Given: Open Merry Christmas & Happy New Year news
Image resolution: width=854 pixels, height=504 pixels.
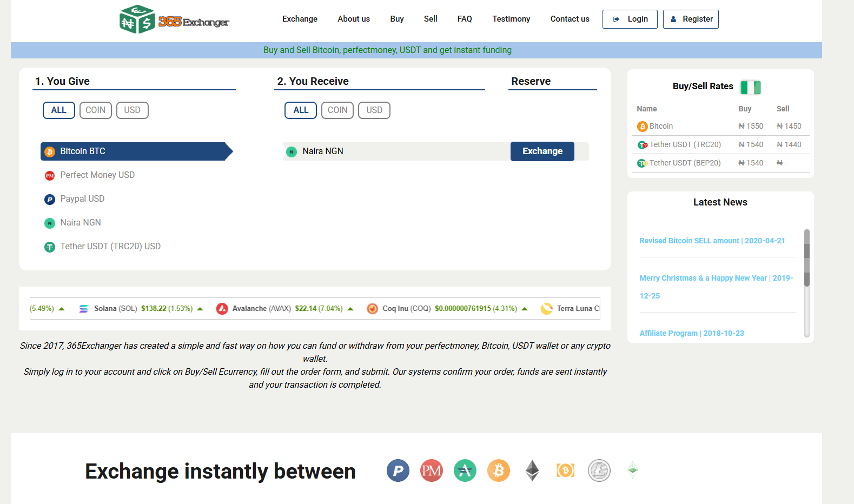Looking at the screenshot, I should (x=716, y=287).
